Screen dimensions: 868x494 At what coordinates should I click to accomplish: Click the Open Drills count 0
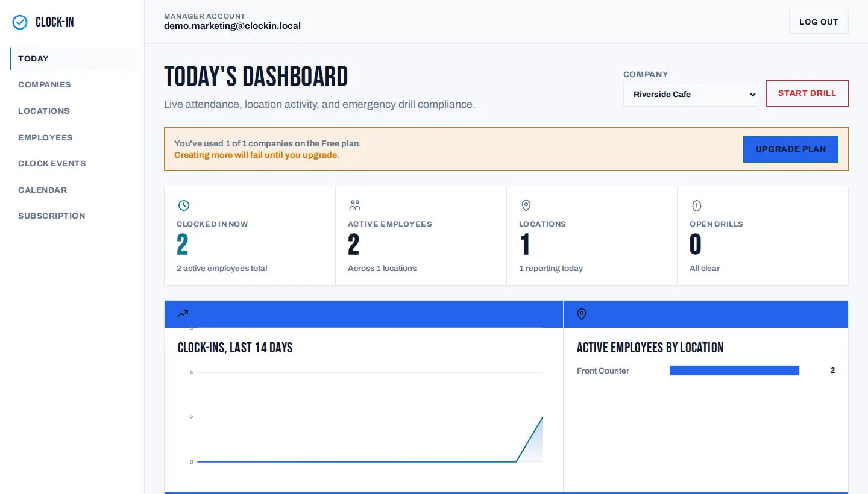(696, 245)
